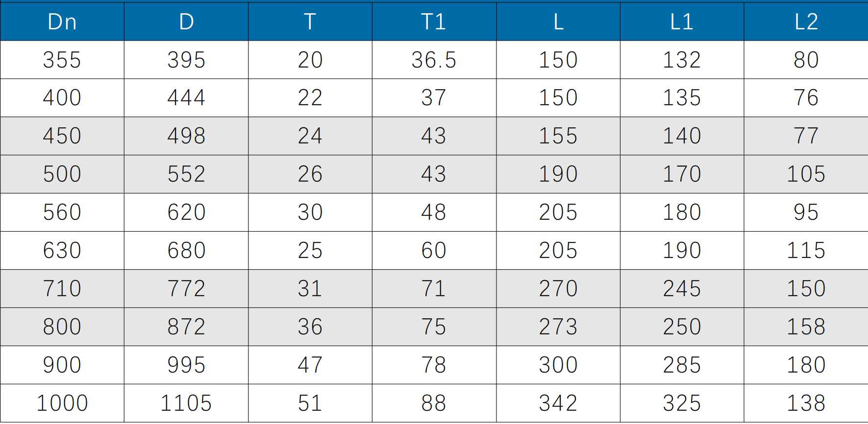Select the cell containing 620
Viewport: 868px width, 424px height.
pyautogui.click(x=186, y=212)
